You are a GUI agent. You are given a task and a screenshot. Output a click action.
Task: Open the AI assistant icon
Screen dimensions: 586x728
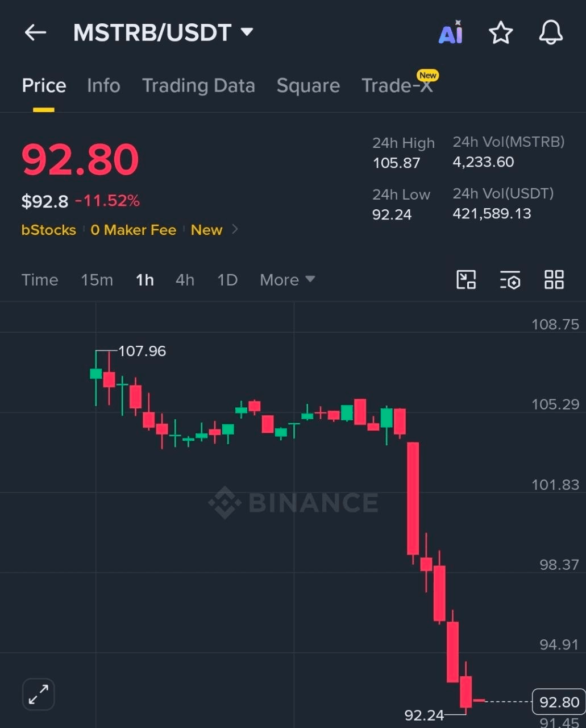[x=451, y=32]
